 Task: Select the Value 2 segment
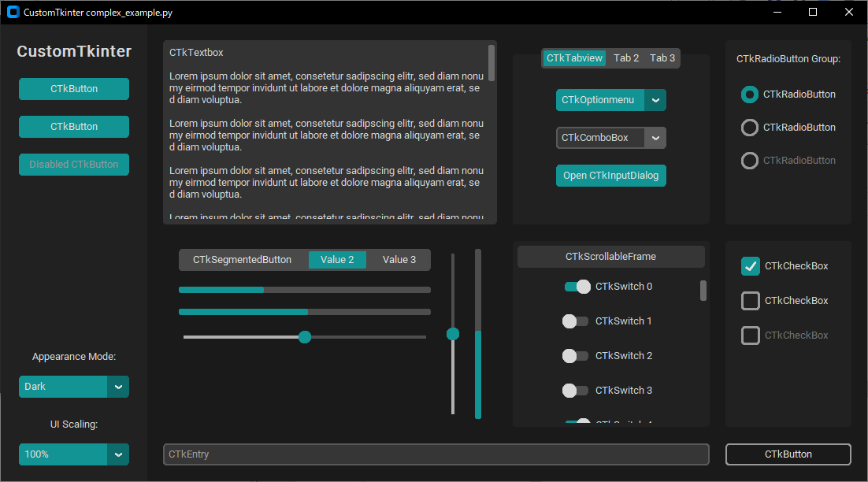click(337, 260)
